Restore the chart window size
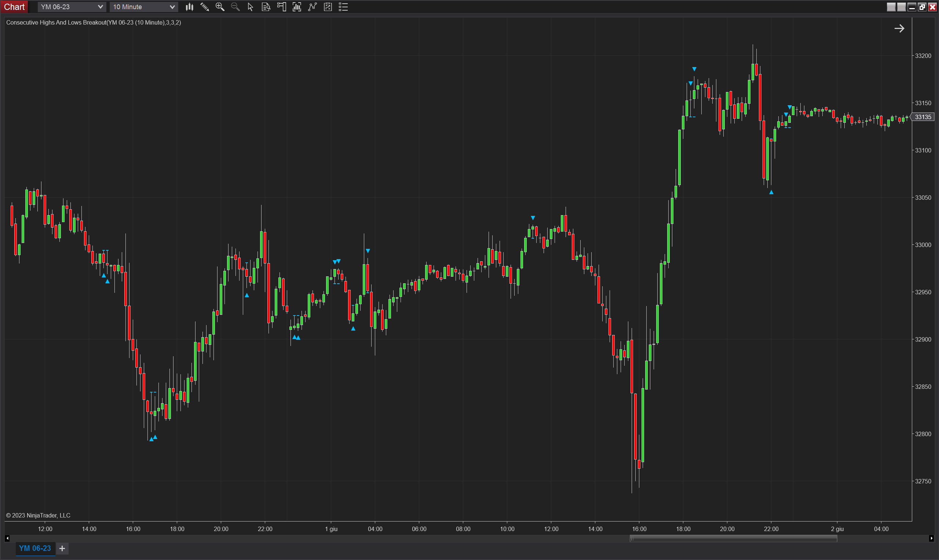 (922, 7)
